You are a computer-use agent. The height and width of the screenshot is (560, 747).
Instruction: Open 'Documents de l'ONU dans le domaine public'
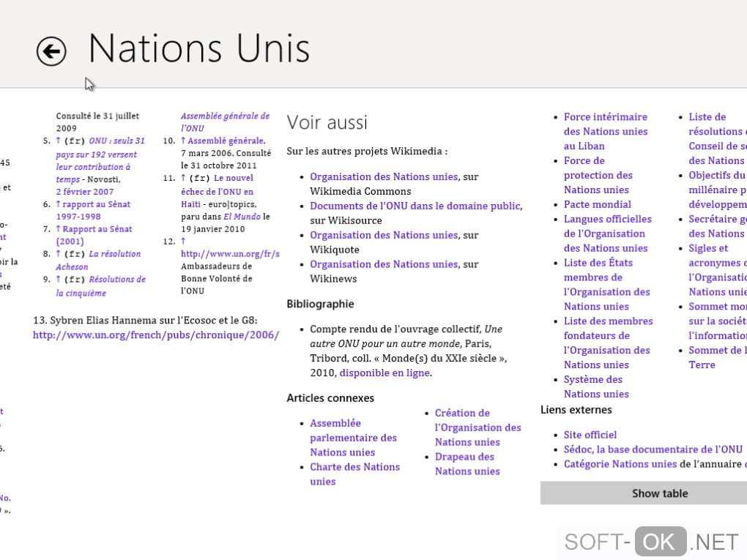(415, 206)
